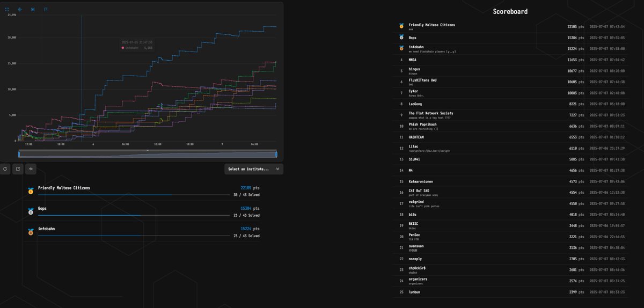Click 'suansuan' team in Scoreboard
This screenshot has height=308, width=644.
[x=416, y=246]
